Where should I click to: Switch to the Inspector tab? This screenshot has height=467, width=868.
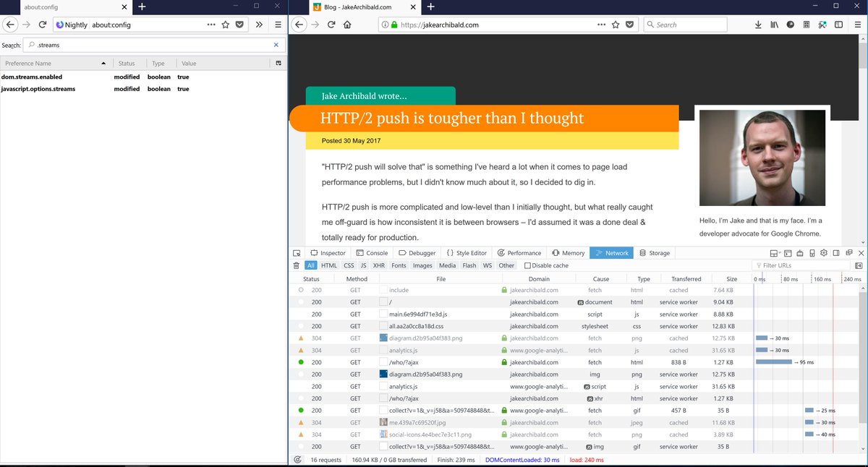[x=328, y=253]
